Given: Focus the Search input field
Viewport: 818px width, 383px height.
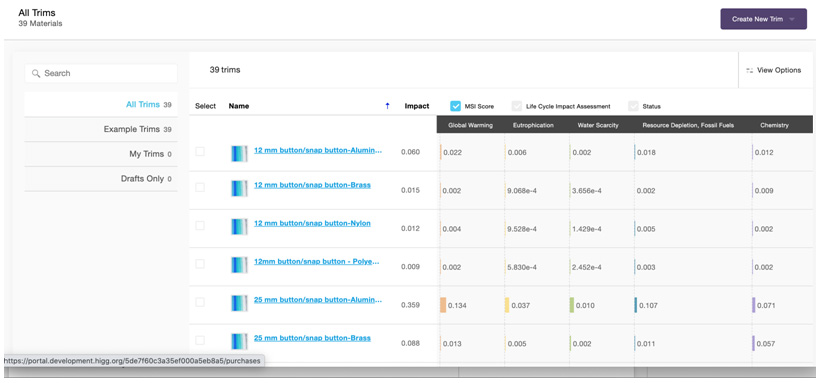Looking at the screenshot, I should coord(101,74).
